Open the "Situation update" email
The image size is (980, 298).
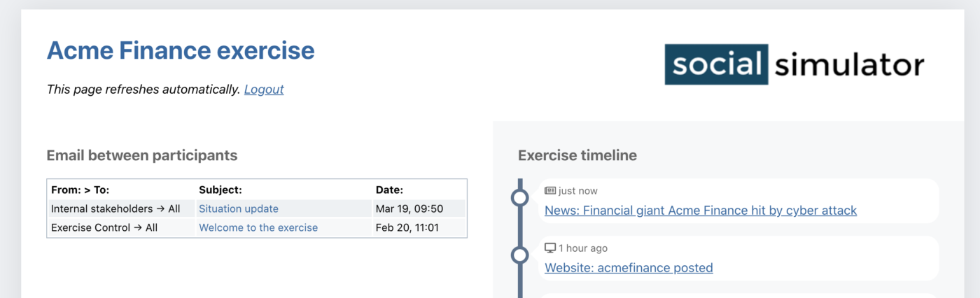click(x=239, y=208)
